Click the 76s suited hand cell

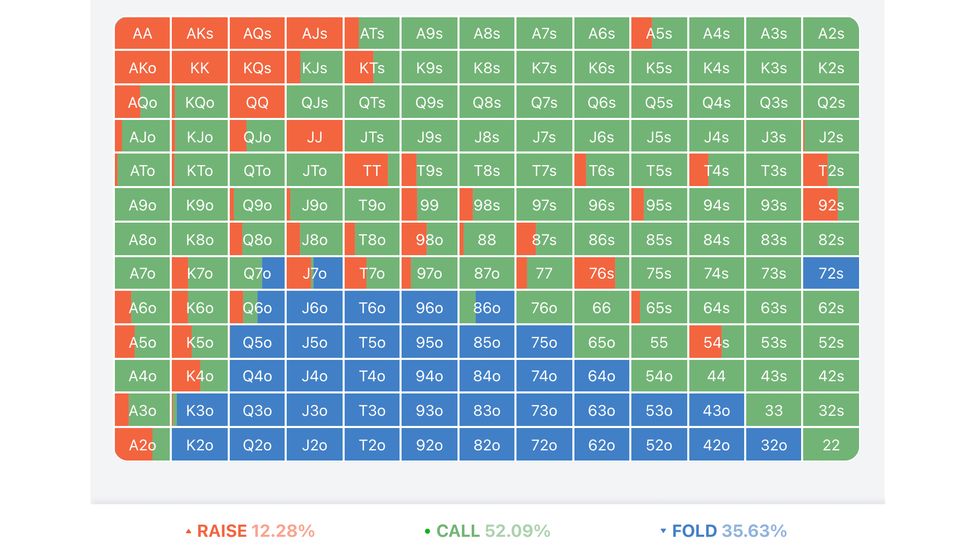pyautogui.click(x=601, y=273)
